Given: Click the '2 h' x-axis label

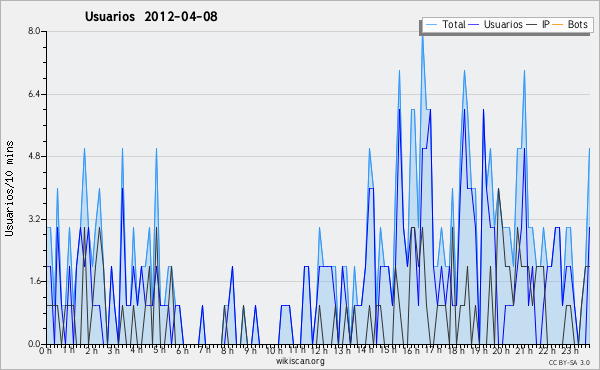Looking at the screenshot, I should (x=91, y=350).
